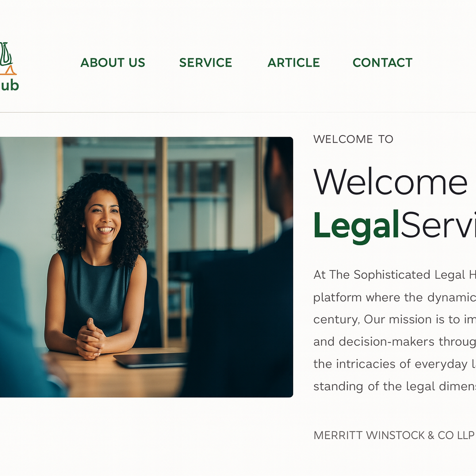Click the line starting "At The Sophisticated Legal"
Viewport: 476px width, 476px height.
pyautogui.click(x=395, y=275)
